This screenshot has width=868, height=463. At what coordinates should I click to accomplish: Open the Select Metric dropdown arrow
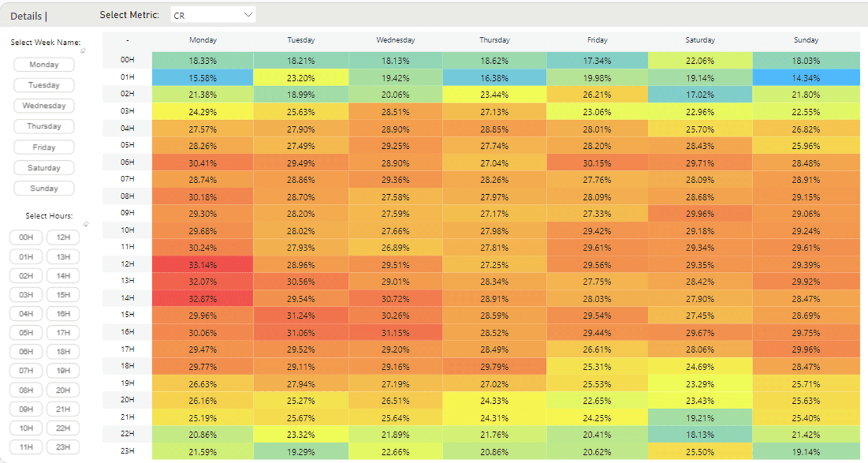248,15
